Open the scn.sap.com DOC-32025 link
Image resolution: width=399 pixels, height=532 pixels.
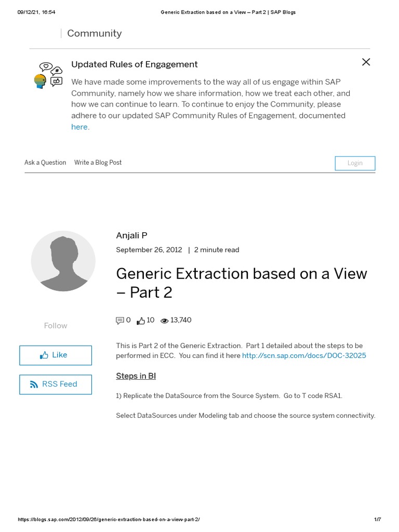[x=304, y=356]
